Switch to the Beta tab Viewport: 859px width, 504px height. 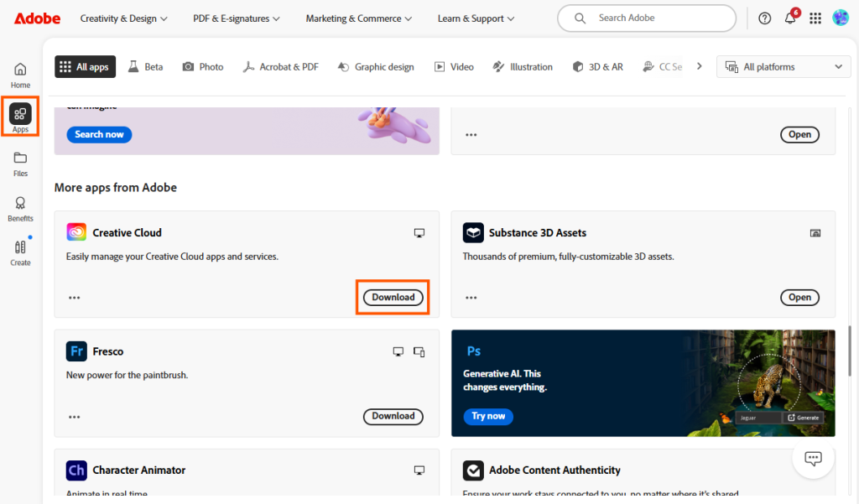(x=146, y=67)
